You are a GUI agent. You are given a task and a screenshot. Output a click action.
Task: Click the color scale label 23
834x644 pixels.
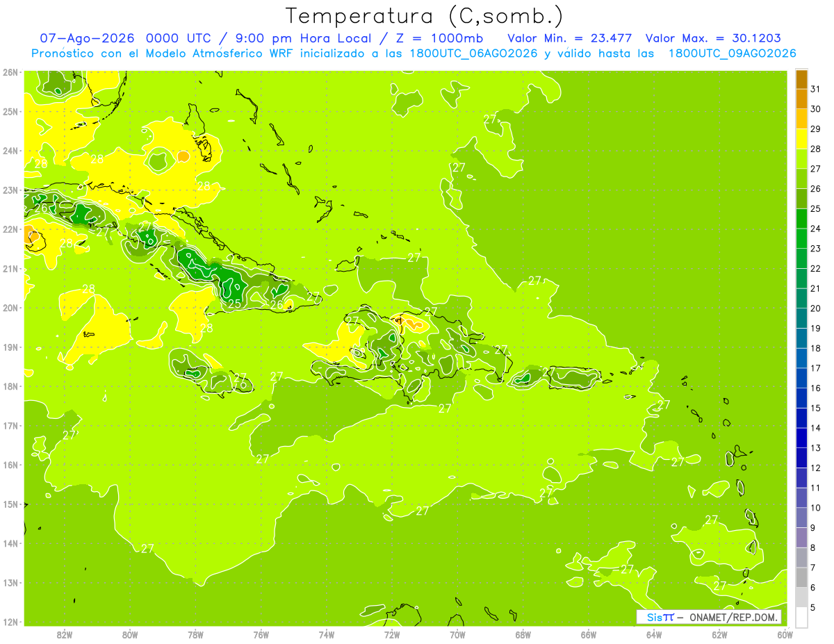[x=815, y=249]
